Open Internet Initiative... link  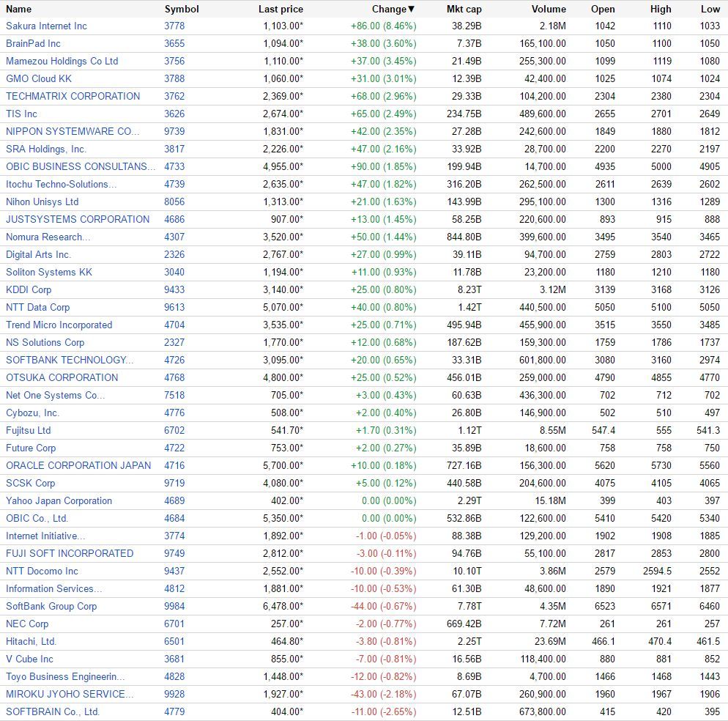[45, 536]
